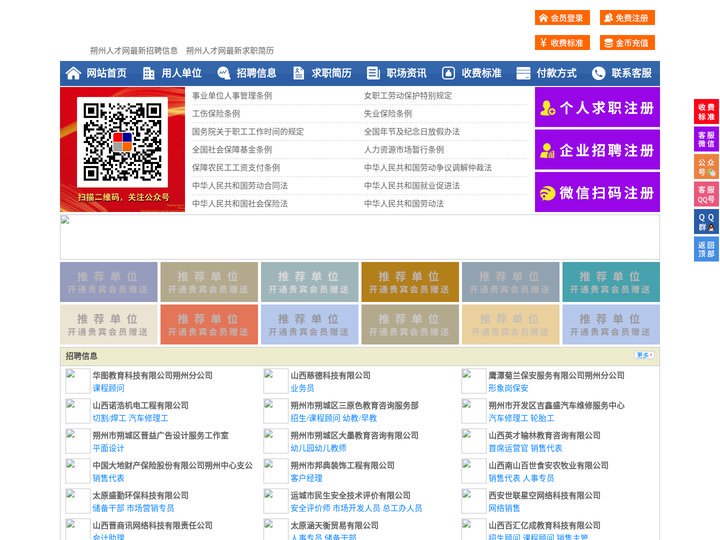Open 中华人民共和国劳动法 link
720x540 pixels.
click(404, 203)
